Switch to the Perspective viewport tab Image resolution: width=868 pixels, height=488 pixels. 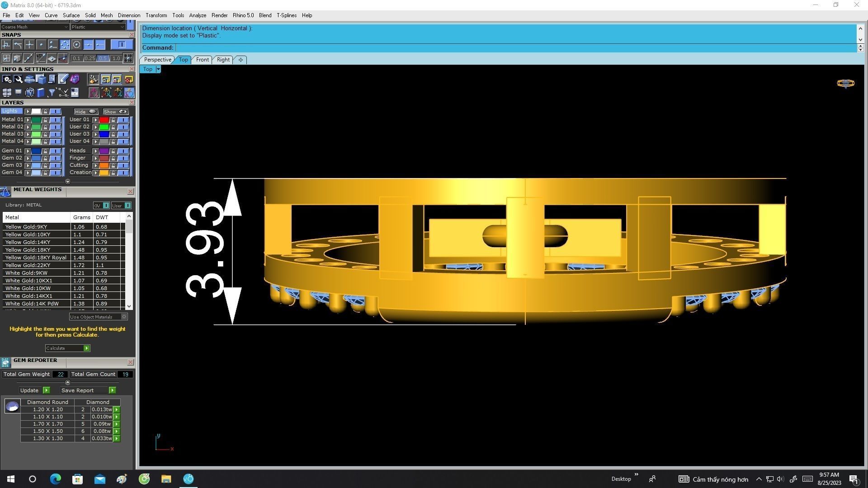[x=157, y=60]
